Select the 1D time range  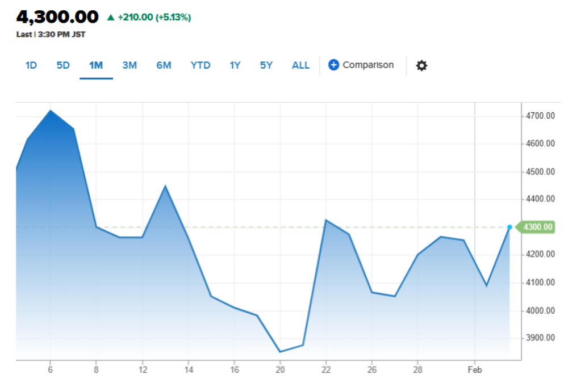(31, 65)
